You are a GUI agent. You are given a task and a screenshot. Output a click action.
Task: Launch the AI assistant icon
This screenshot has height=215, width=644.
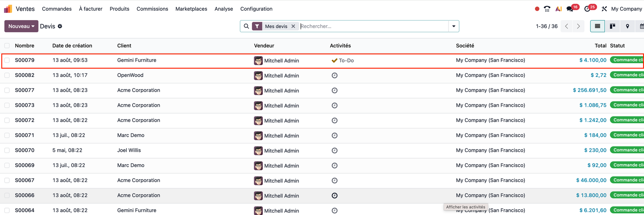558,9
